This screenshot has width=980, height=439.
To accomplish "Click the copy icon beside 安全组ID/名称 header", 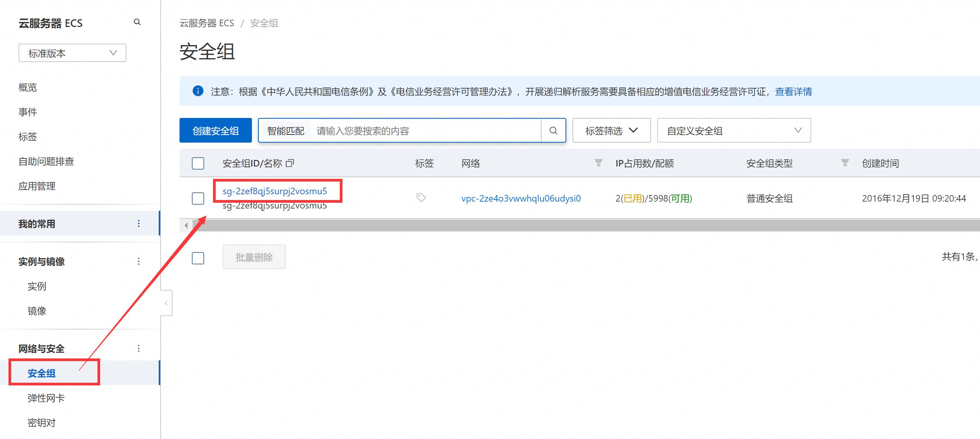I will 290,163.
